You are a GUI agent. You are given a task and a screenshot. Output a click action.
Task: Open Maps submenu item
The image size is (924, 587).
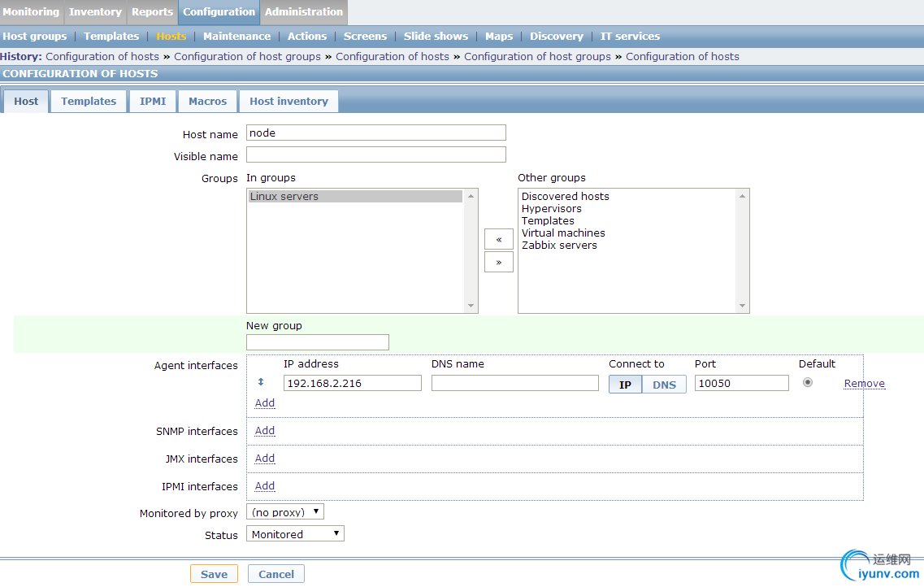point(499,36)
